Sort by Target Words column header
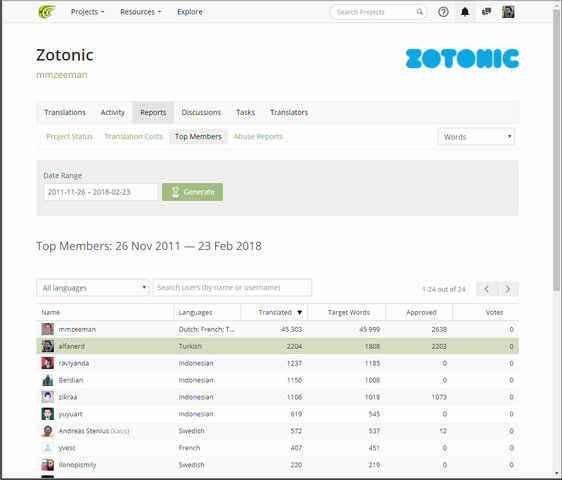The height and width of the screenshot is (480, 562). (x=348, y=312)
